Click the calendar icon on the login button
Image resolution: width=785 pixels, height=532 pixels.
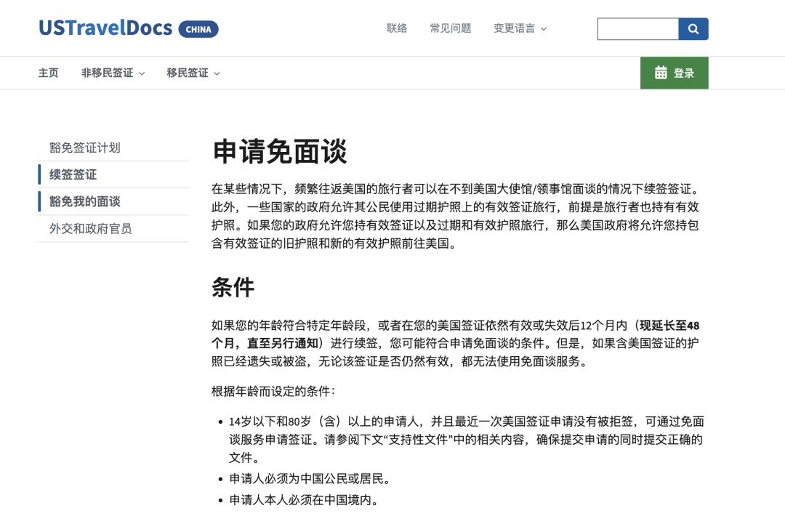pyautogui.click(x=661, y=73)
